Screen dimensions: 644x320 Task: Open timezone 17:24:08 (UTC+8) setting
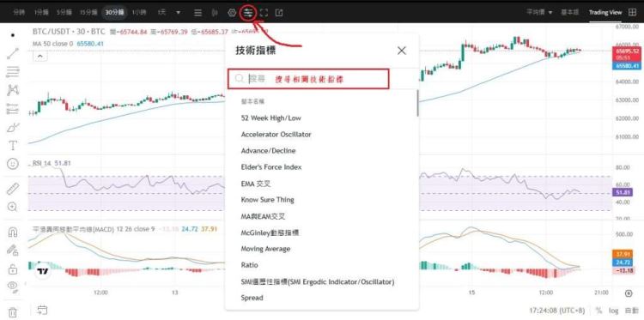coord(558,311)
